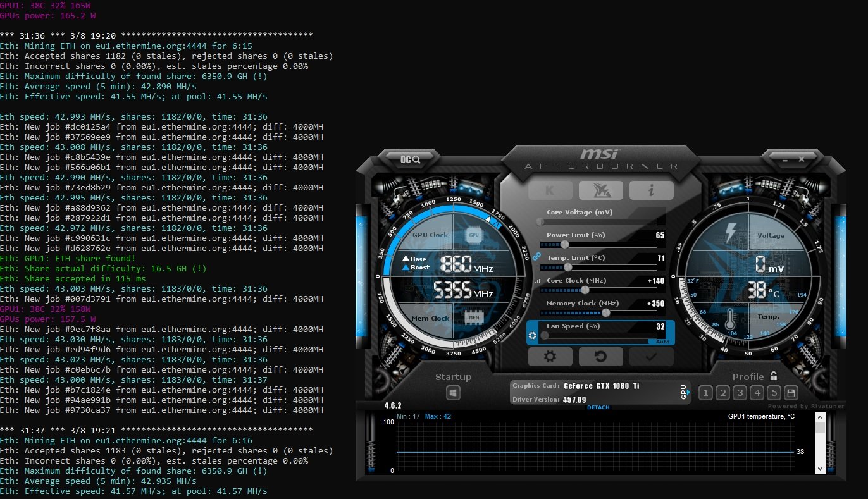Apply settings with the checkmark button
Screen dimensions: 868x499
(x=651, y=357)
